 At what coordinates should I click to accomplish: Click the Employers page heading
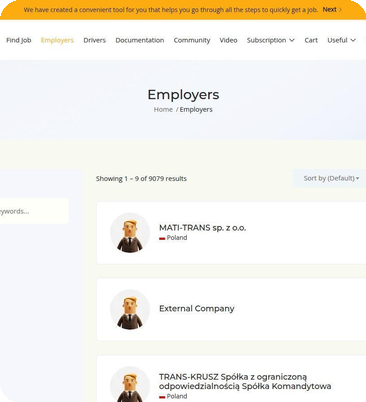[x=183, y=95]
